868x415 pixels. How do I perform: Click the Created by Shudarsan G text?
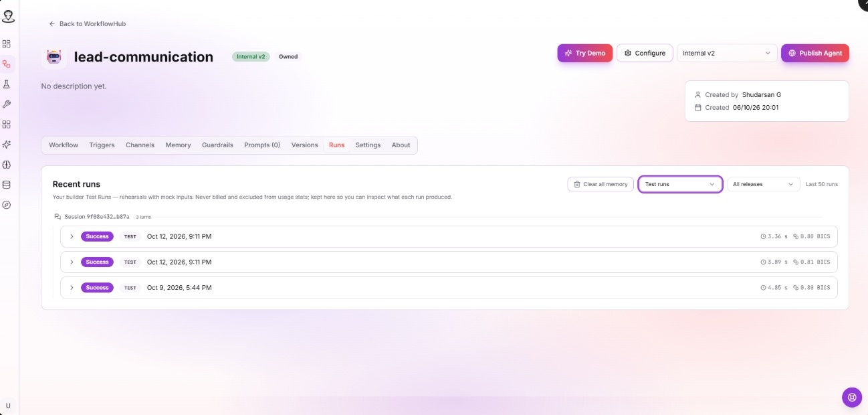(742, 95)
